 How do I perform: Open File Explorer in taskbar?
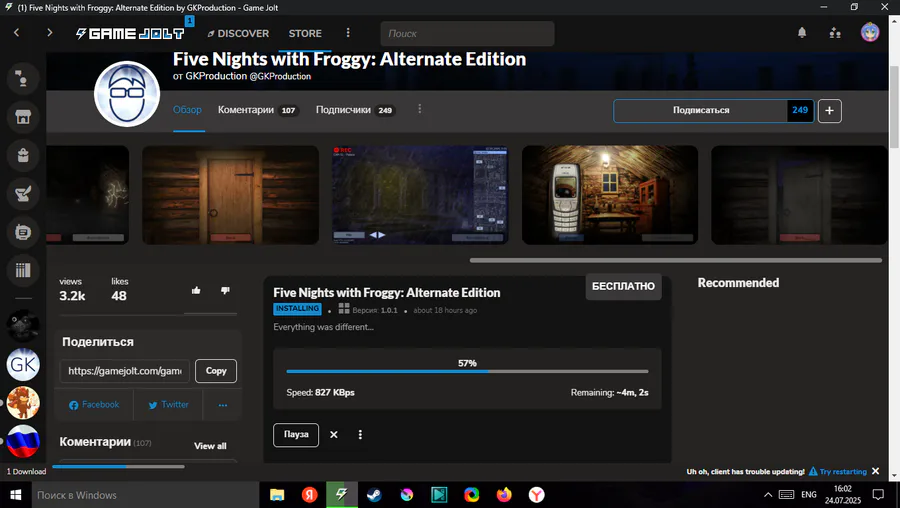(277, 494)
